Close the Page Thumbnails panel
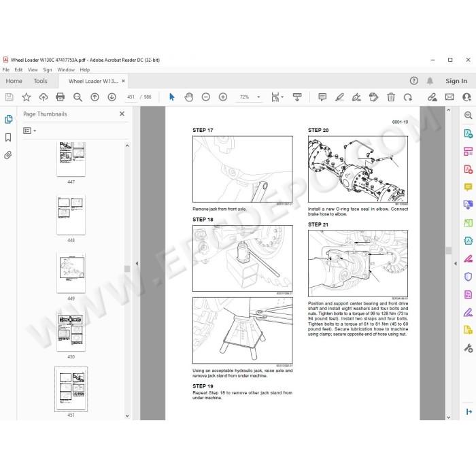Viewport: 476px width, 476px height. click(122, 114)
